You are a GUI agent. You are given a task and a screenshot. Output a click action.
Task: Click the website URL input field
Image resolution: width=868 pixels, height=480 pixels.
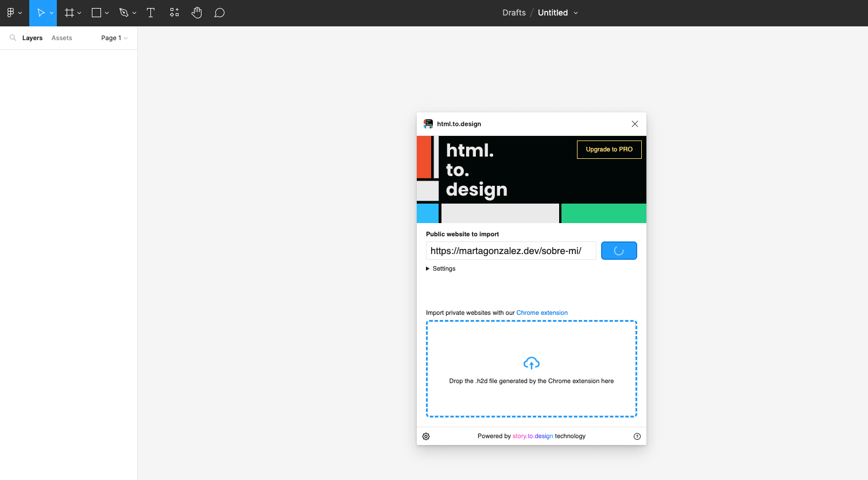pos(510,251)
